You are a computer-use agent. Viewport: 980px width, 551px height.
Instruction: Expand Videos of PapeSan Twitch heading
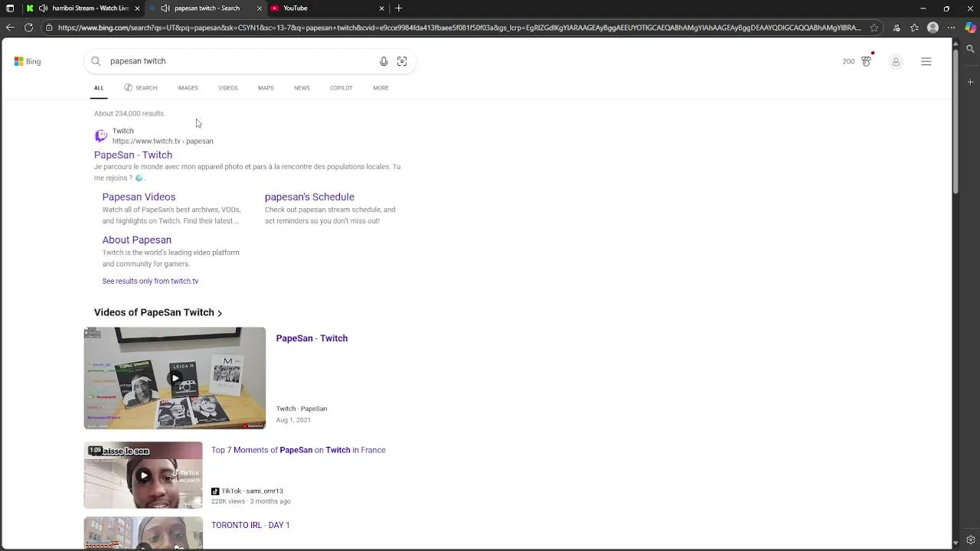[158, 313]
